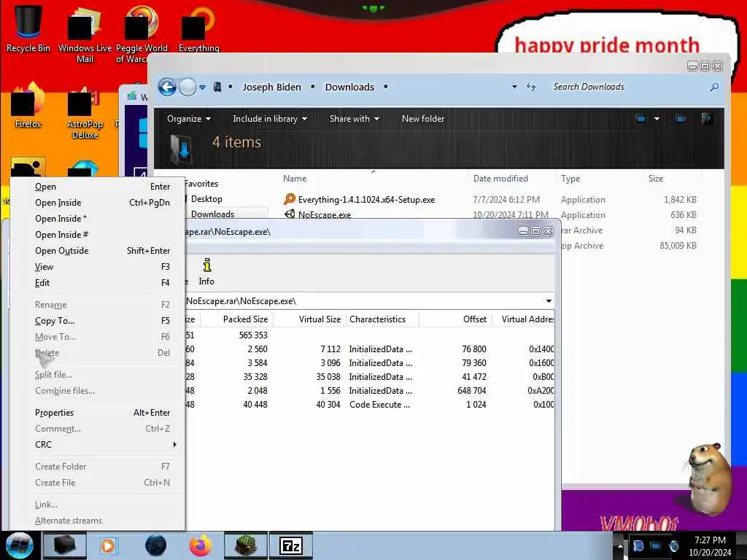This screenshot has height=560, width=747.
Task: Click the search magnifier in Search Downloads
Action: [x=713, y=87]
